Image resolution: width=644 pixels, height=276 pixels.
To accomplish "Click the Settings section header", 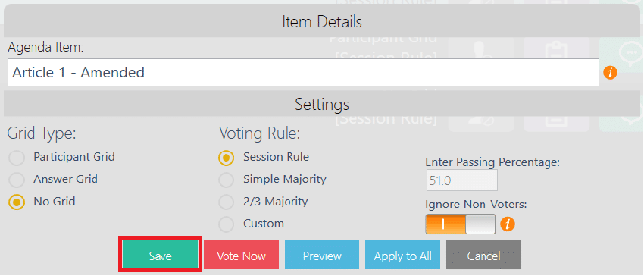I will [321, 104].
